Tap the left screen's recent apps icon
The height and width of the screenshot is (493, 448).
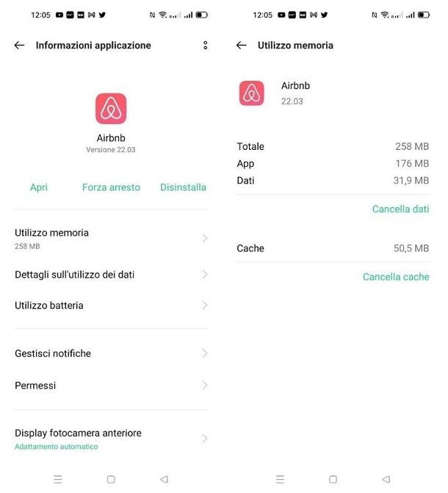(x=58, y=479)
